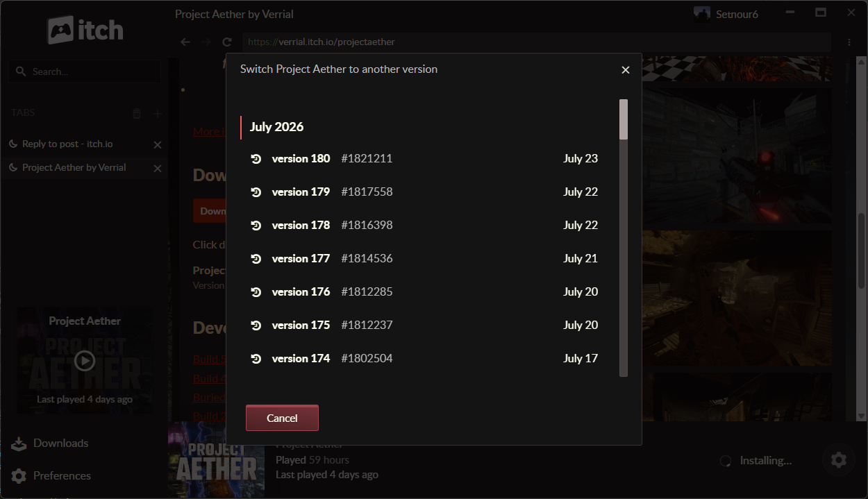Select version 176 from July 20

point(424,291)
